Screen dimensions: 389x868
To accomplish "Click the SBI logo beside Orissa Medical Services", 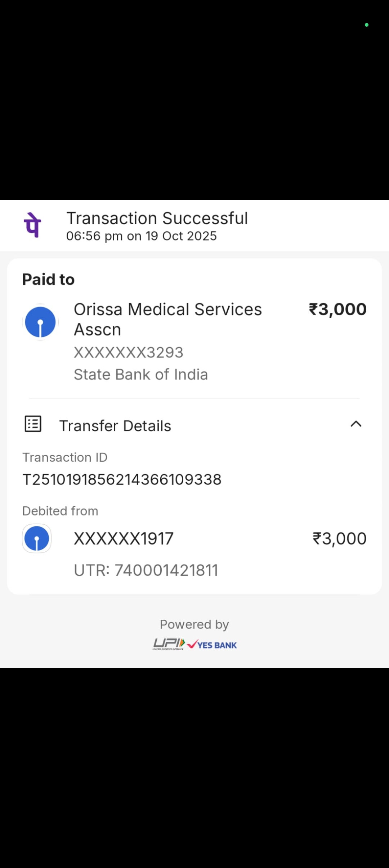I will (x=40, y=322).
